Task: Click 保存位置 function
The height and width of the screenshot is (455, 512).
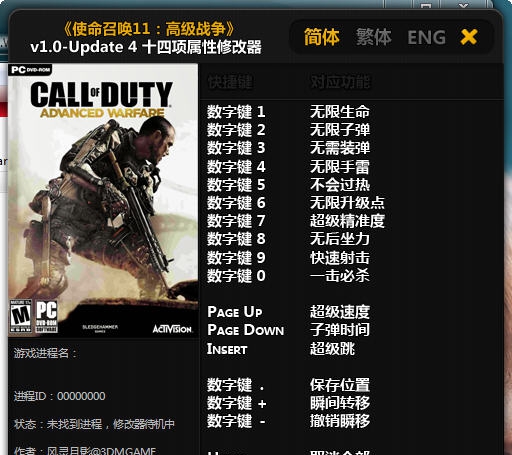Action: pyautogui.click(x=340, y=385)
